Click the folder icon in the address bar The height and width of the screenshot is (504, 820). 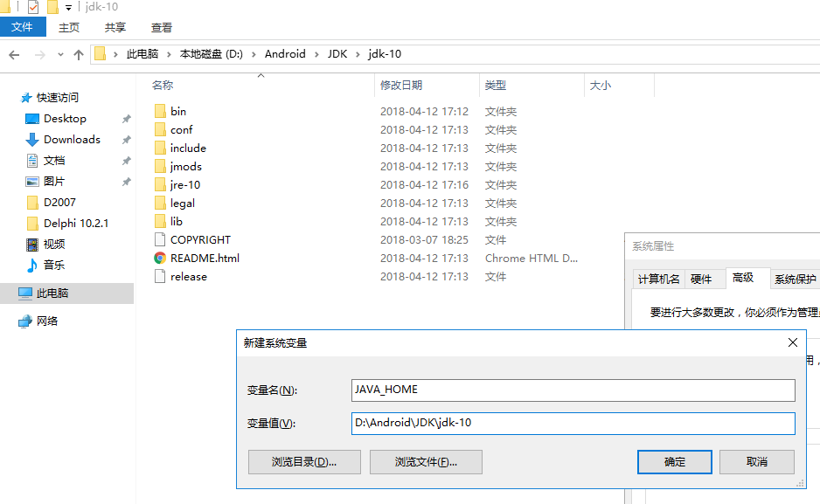click(100, 54)
